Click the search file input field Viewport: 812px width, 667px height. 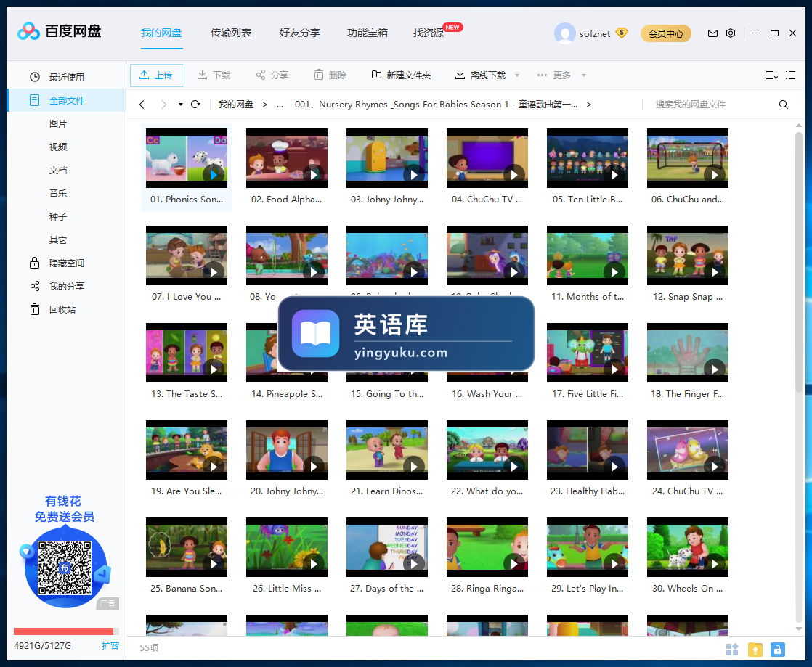coord(710,105)
